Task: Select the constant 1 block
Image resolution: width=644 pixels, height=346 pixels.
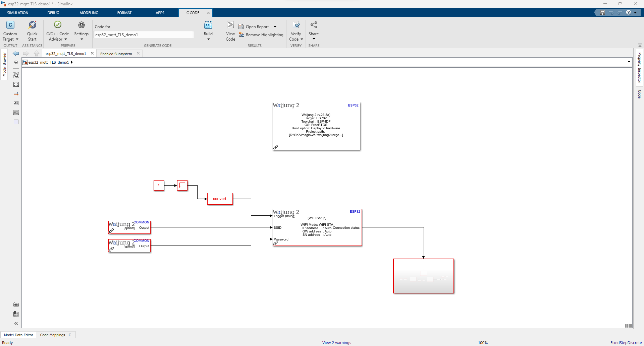Action: coord(159,185)
